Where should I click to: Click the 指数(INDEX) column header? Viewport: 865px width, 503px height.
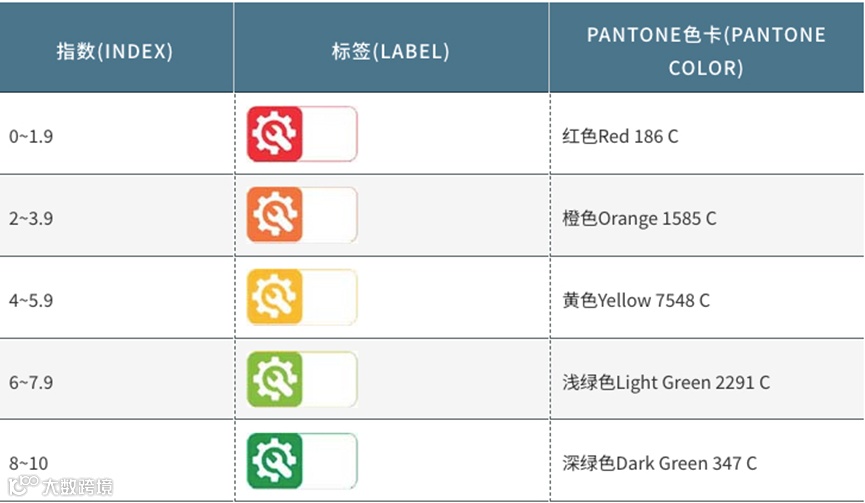pyautogui.click(x=115, y=51)
